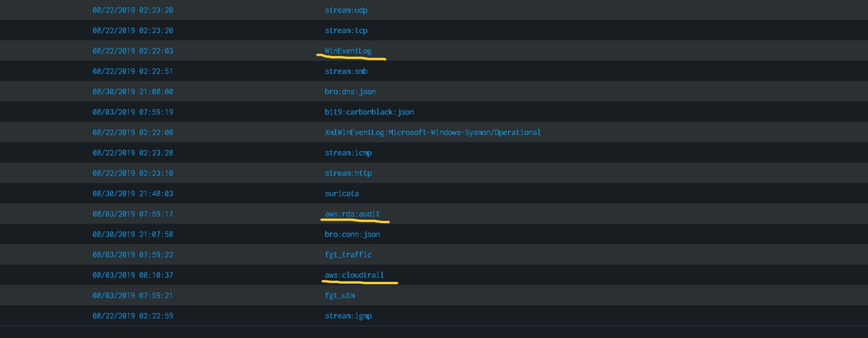
Task: Select the stream:icmp sourcetype
Action: click(348, 153)
